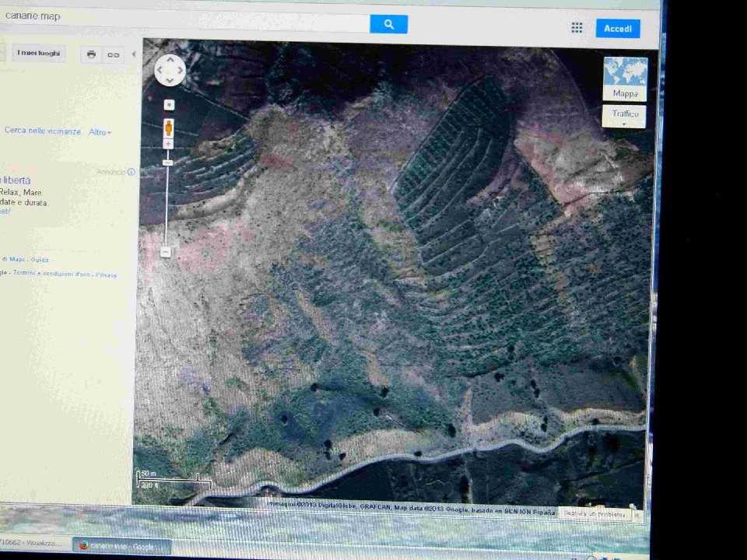The image size is (747, 560).
Task: Sign in with the Accedi button
Action: click(x=618, y=29)
